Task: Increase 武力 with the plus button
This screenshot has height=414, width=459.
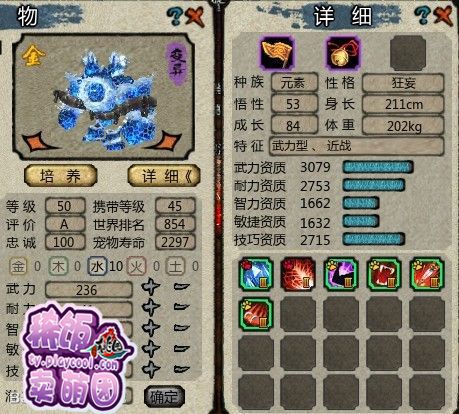Action: click(150, 287)
